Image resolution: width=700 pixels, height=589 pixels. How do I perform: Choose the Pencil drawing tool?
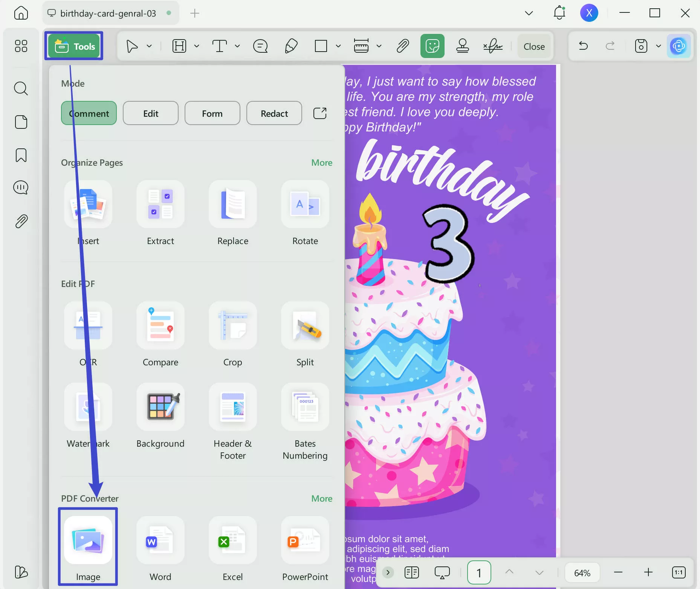[x=291, y=46]
